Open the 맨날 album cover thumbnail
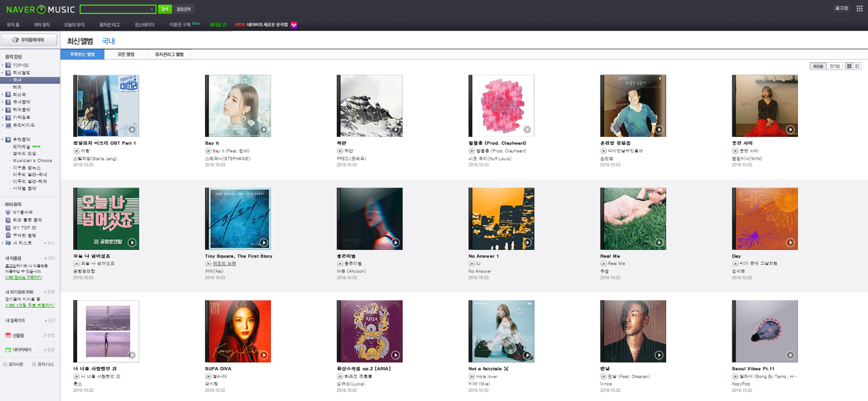The width and height of the screenshot is (868, 401). (633, 331)
